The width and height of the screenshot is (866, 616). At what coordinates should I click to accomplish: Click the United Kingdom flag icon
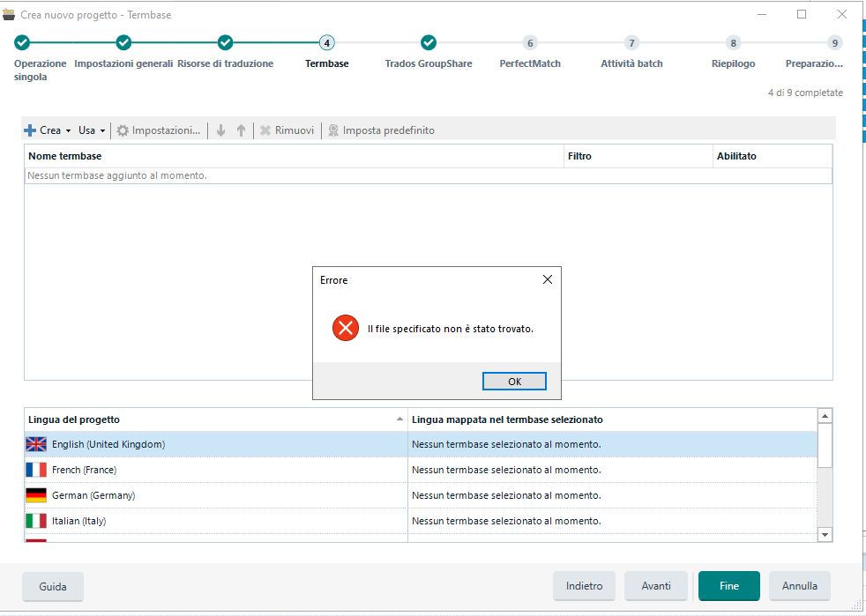point(36,444)
